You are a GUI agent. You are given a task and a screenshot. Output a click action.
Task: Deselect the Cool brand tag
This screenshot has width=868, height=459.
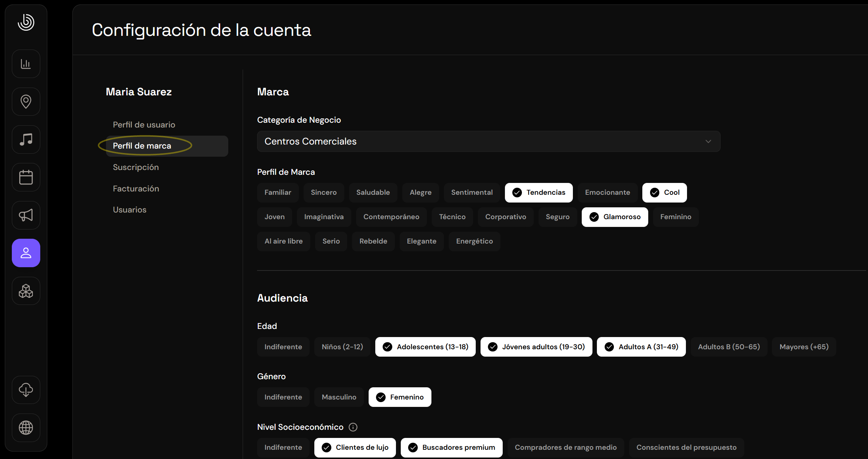(x=664, y=193)
